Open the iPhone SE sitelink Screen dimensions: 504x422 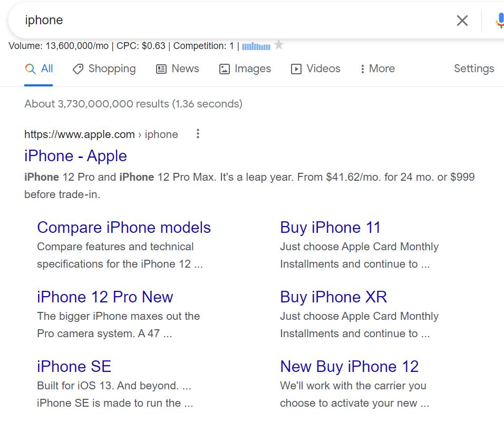(74, 367)
